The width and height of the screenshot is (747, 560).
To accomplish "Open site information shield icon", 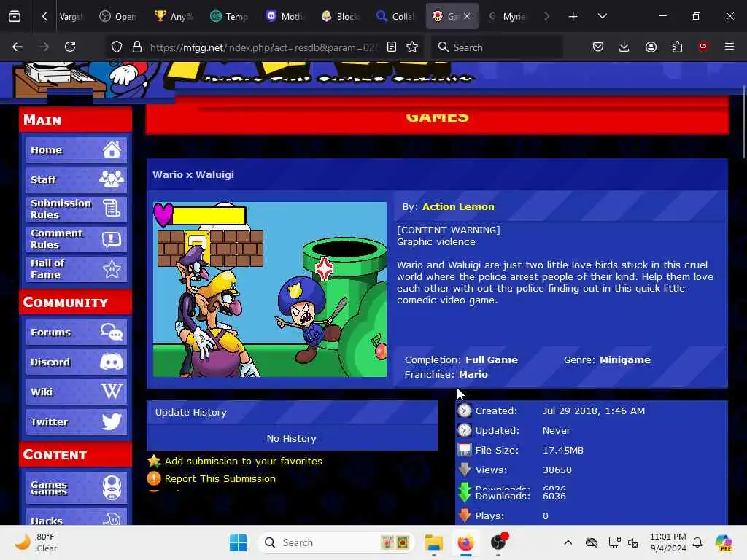I will tap(116, 47).
